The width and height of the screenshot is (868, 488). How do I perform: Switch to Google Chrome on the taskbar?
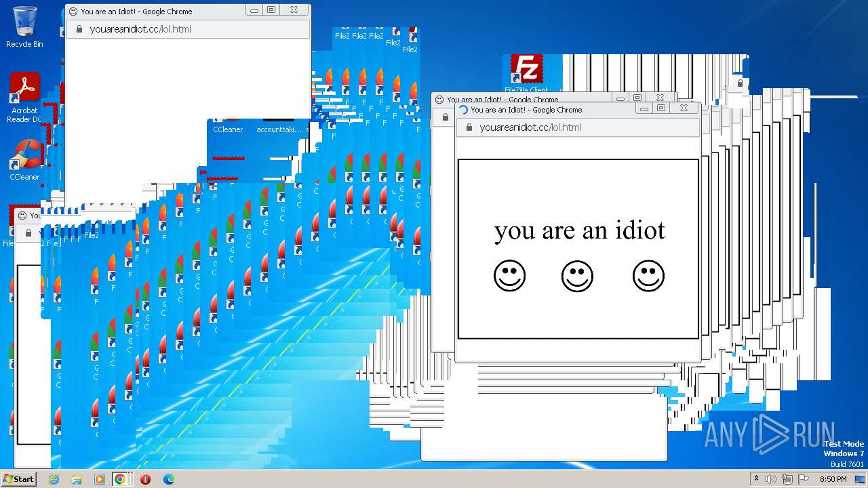[x=120, y=479]
